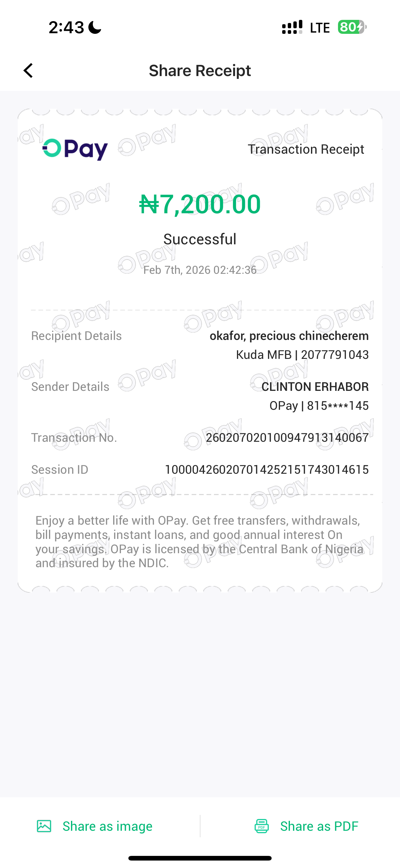
Task: Tap the recipient name okafor, precious chinecherem
Action: [x=289, y=336]
